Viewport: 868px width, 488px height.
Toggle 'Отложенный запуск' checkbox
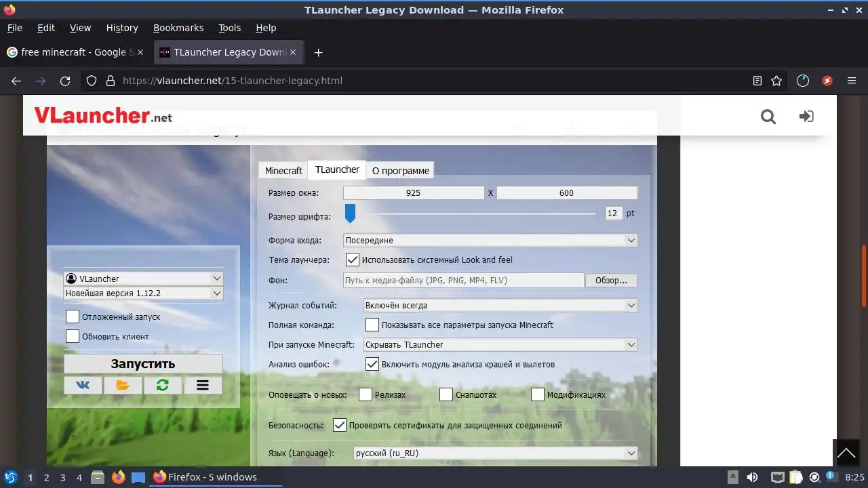click(x=73, y=317)
